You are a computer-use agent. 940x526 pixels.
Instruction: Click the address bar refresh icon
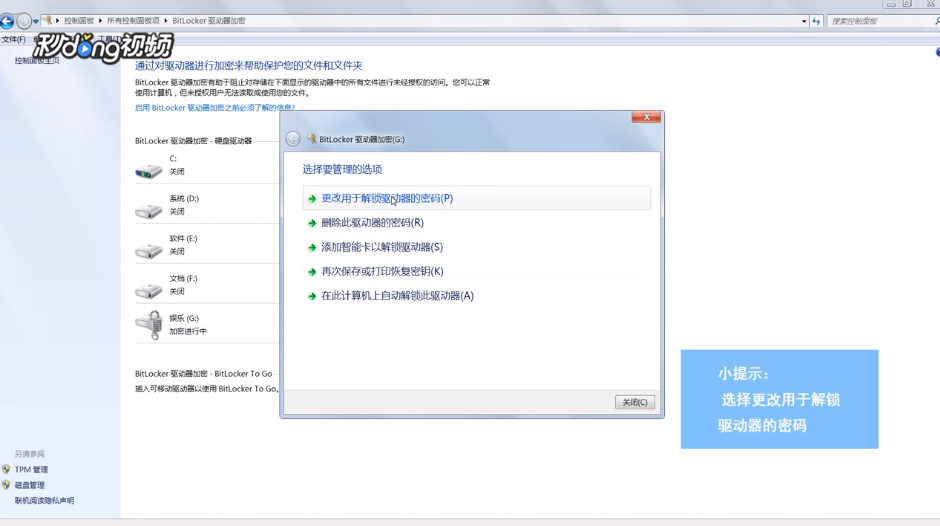click(816, 21)
